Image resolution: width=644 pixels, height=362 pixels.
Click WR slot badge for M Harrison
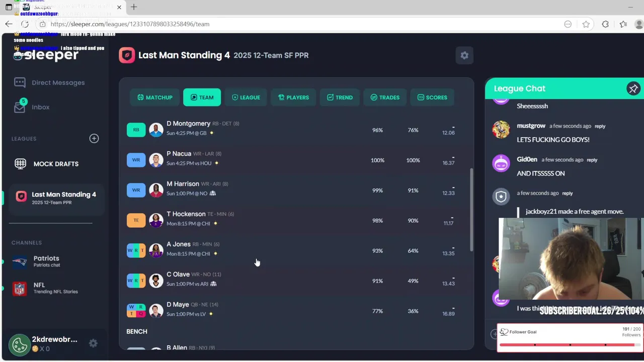point(136,190)
